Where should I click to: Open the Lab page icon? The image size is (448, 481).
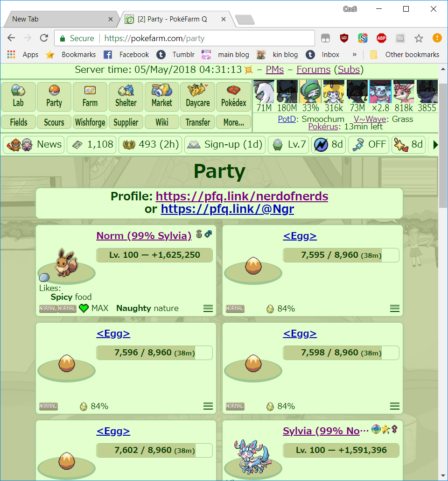[x=18, y=97]
